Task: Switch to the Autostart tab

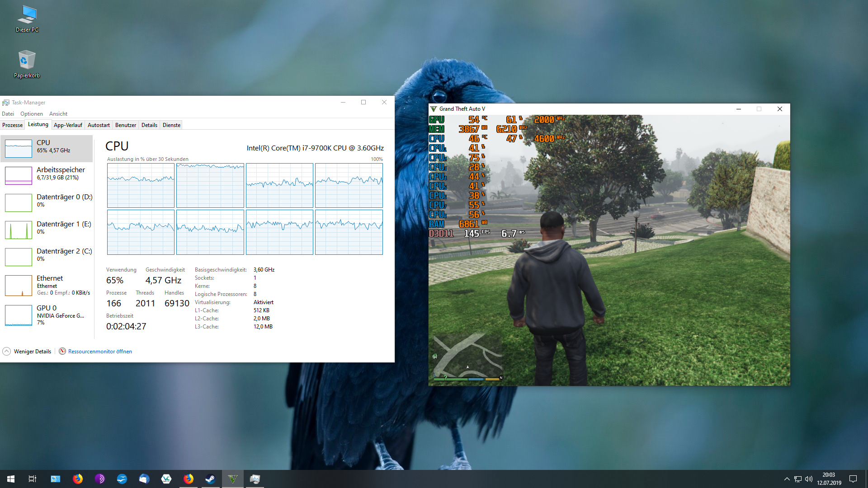Action: click(99, 125)
